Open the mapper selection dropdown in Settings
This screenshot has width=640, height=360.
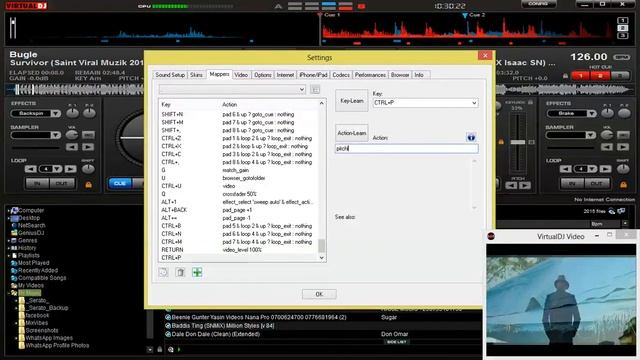coord(232,89)
